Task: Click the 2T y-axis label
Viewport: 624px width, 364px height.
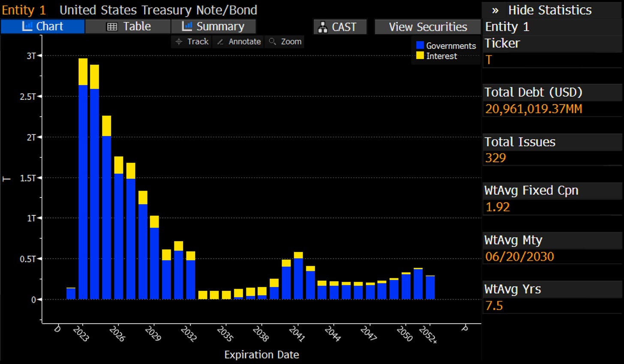Action: 31,137
